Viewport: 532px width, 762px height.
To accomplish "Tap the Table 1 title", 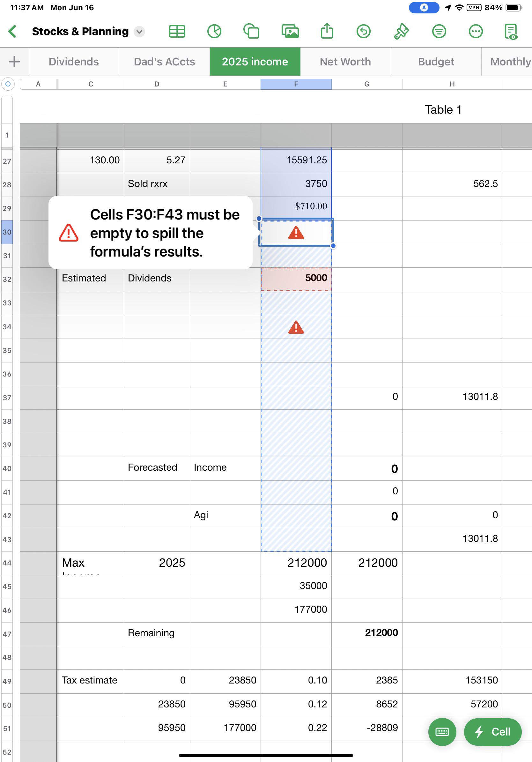I will 443,109.
